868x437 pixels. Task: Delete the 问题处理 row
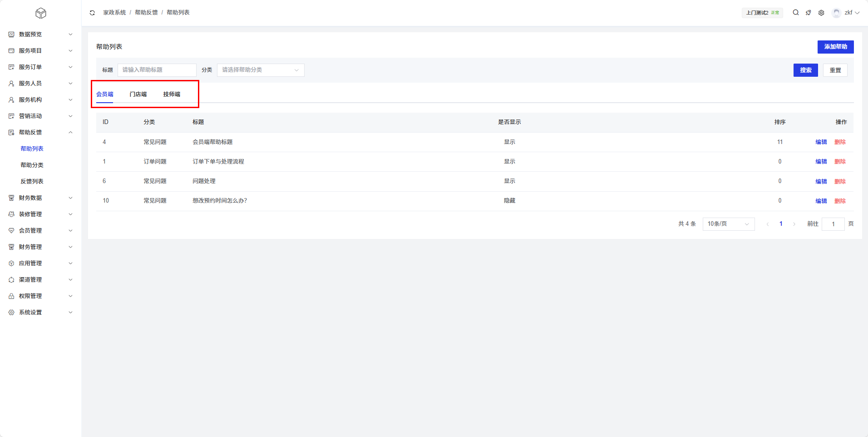pos(840,181)
